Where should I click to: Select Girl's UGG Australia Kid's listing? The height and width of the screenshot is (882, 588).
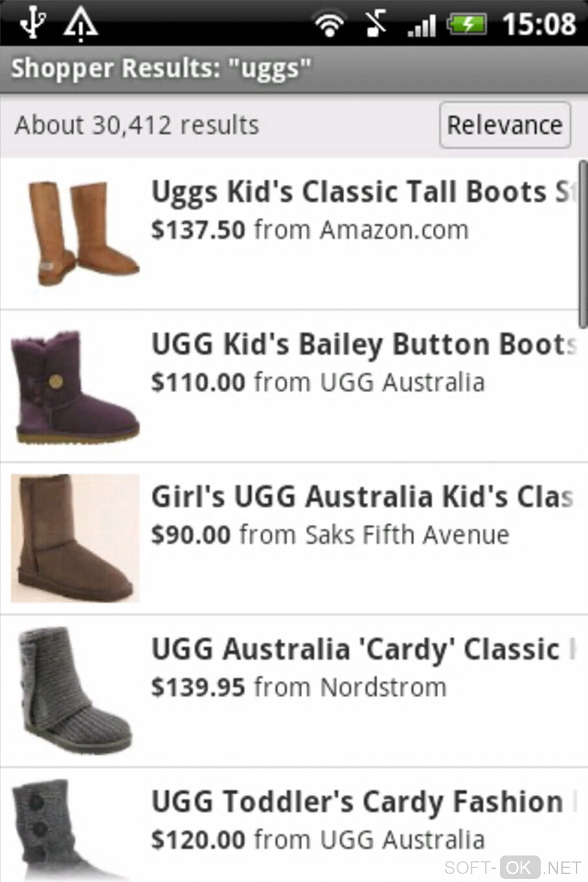click(294, 538)
